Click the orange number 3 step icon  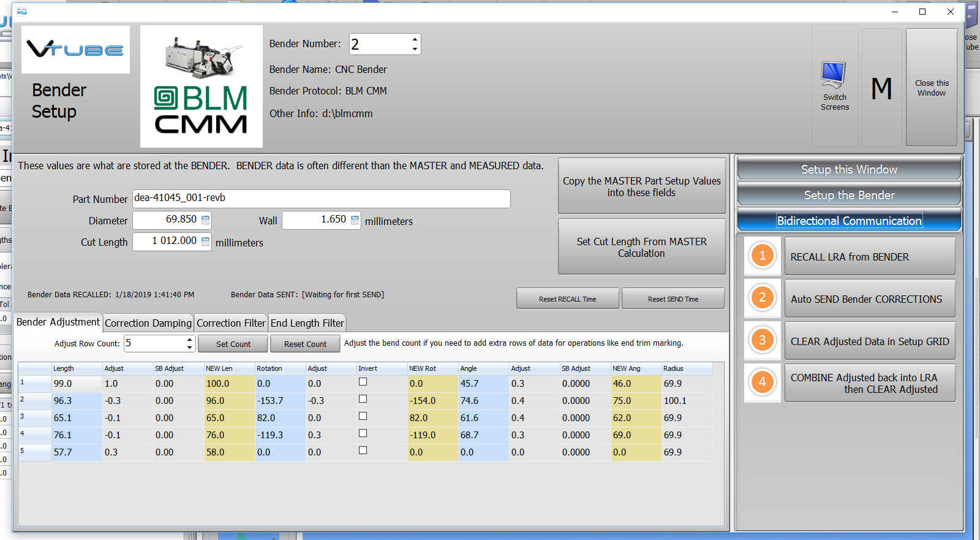[x=762, y=340]
